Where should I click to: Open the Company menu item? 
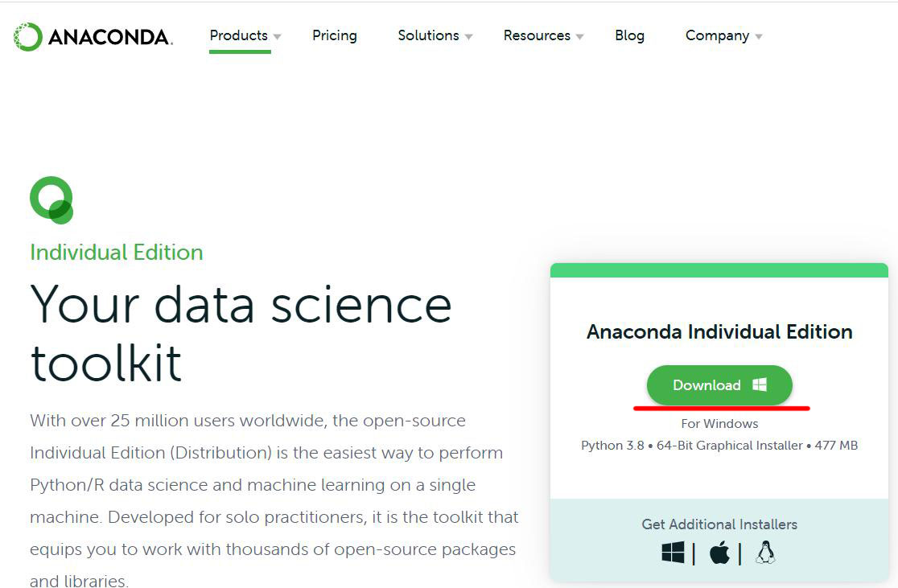pyautogui.click(x=717, y=35)
